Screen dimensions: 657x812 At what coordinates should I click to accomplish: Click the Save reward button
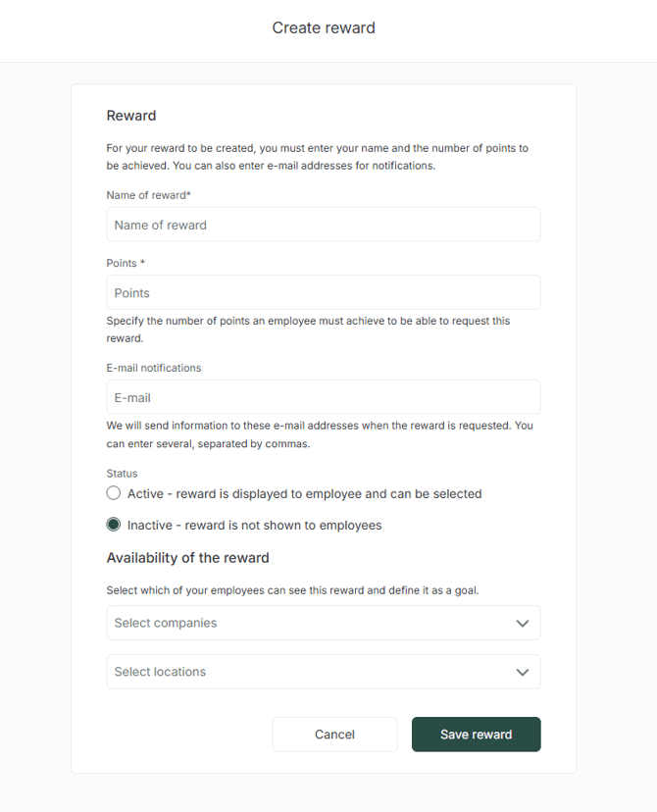(476, 735)
